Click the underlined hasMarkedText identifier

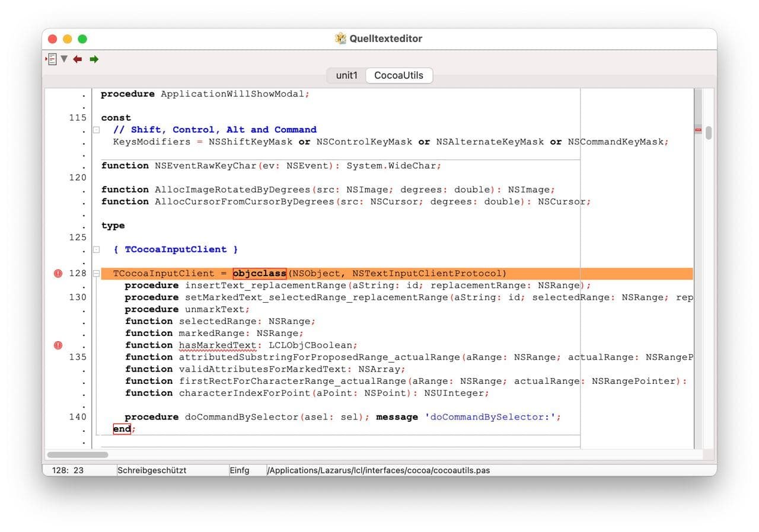tap(217, 345)
